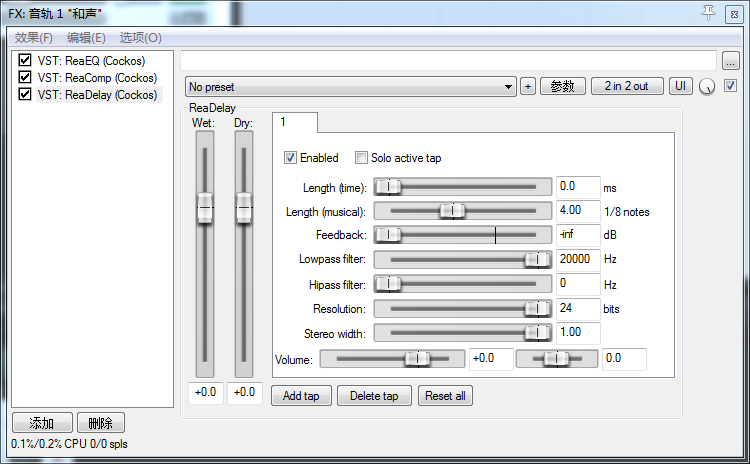Screen dimensions: 750x464
Task: Open the 2 in 2 out routing
Action: pyautogui.click(x=627, y=86)
